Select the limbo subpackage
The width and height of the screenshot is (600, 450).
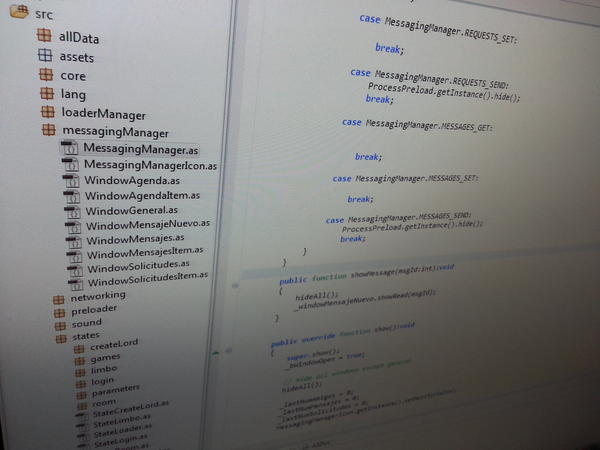click(104, 370)
